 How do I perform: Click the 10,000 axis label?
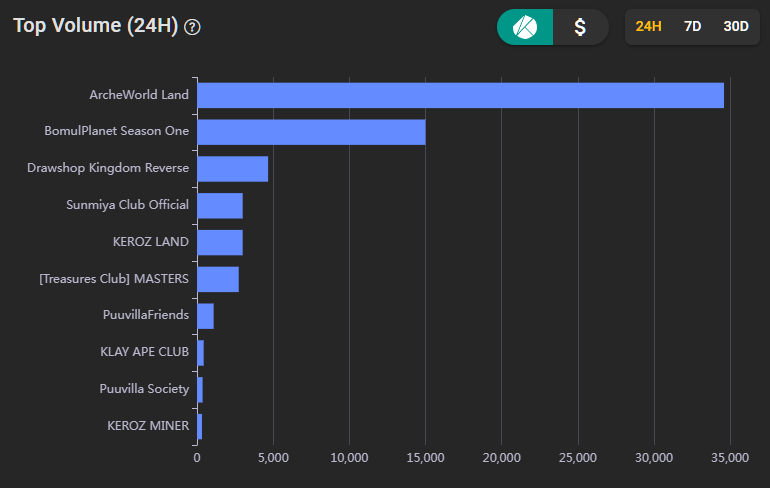349,458
